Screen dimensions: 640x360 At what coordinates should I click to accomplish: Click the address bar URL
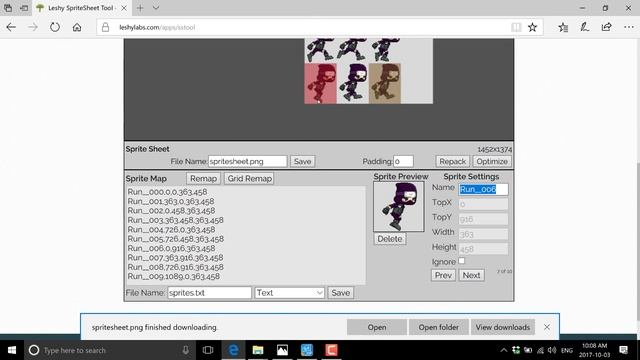coord(157,27)
